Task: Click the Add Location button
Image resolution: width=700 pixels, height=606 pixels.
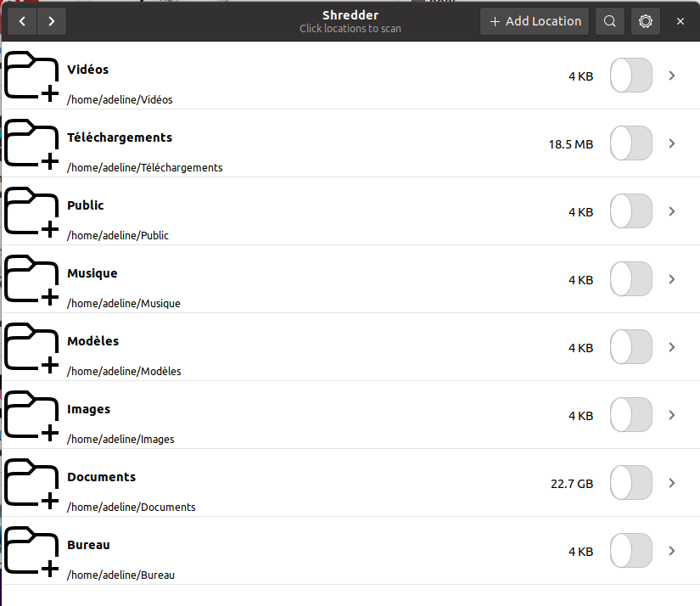Action: [x=535, y=21]
